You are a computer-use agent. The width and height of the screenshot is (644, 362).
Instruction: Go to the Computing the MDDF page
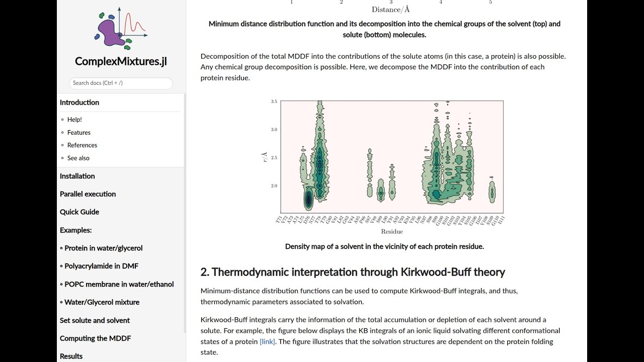tap(95, 338)
